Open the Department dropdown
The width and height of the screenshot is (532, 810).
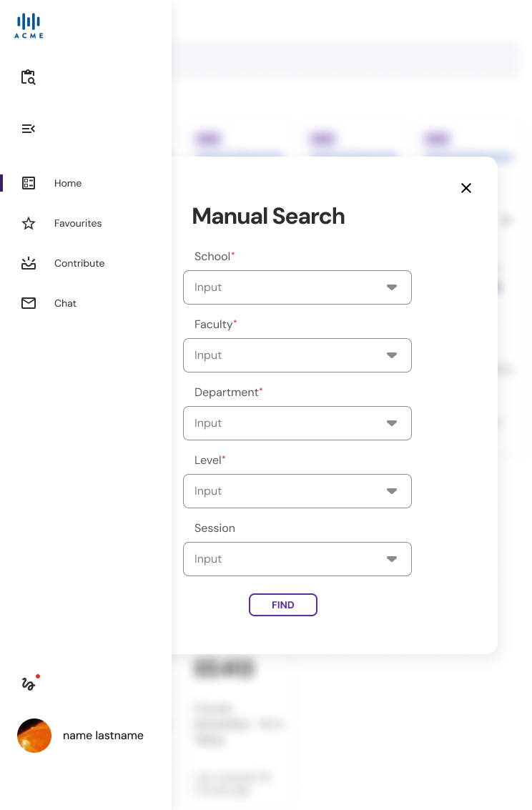point(297,423)
